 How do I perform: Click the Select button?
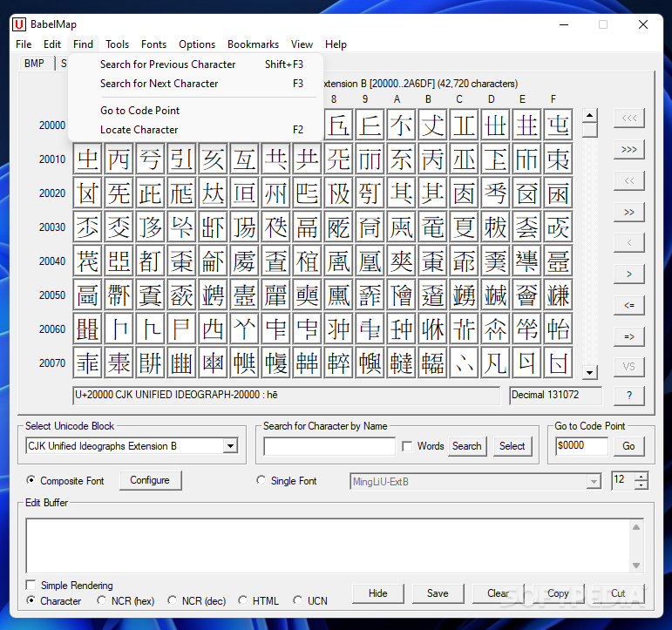click(512, 446)
